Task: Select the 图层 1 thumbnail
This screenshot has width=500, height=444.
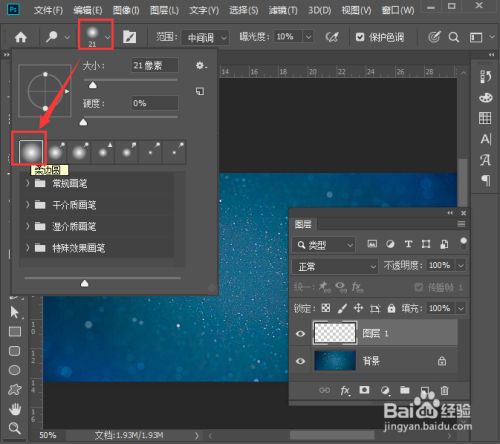Action: pyautogui.click(x=335, y=333)
